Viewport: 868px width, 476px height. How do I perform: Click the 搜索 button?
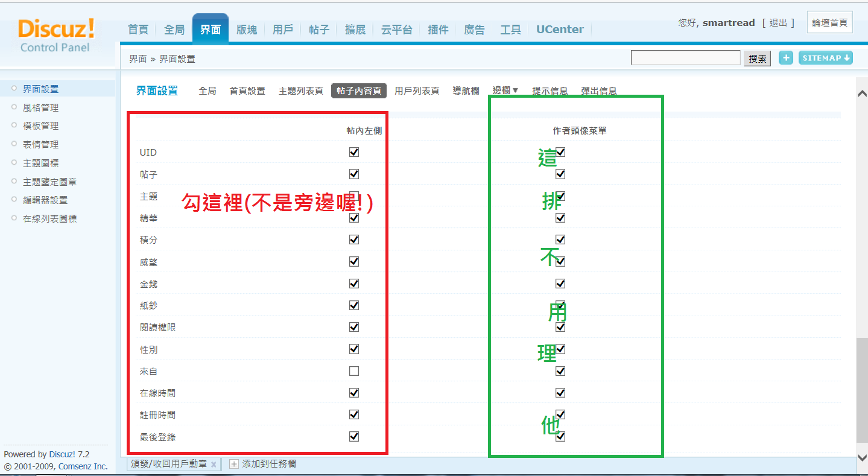coord(758,59)
